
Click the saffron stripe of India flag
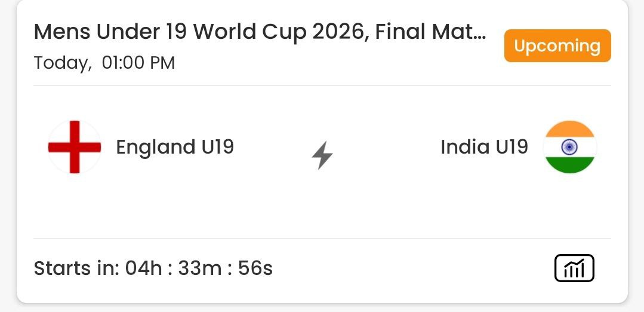[x=569, y=129]
